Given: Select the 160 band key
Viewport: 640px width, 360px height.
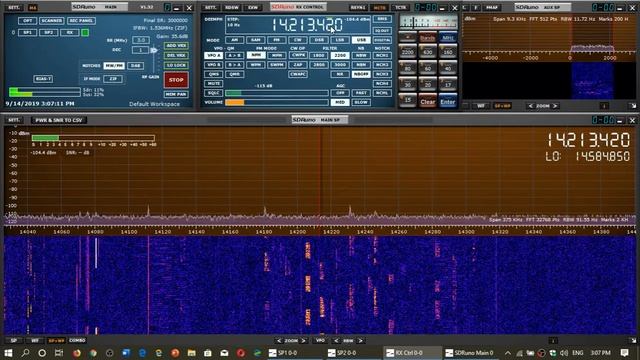Looking at the screenshot, I should [448, 52].
